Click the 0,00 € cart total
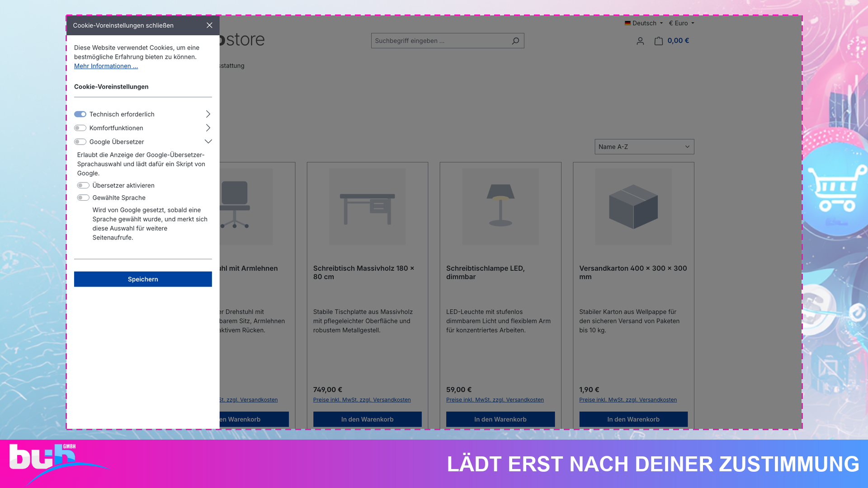This screenshot has width=868, height=488. (x=679, y=41)
